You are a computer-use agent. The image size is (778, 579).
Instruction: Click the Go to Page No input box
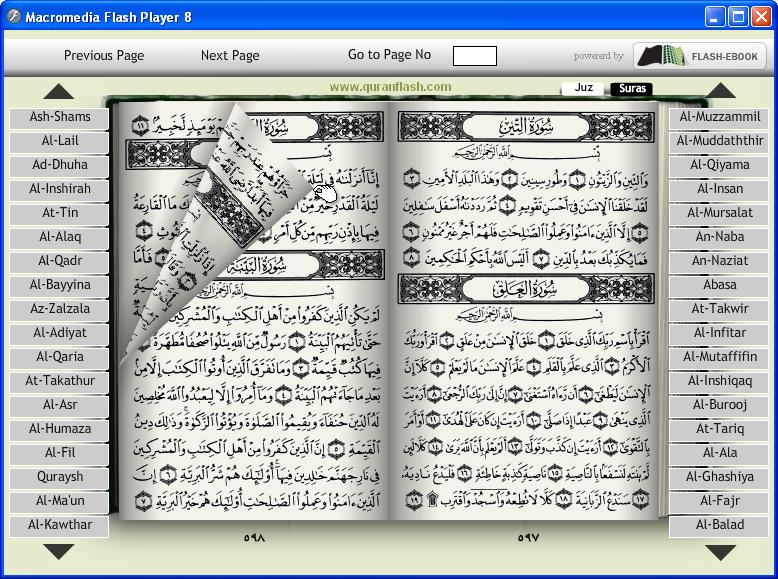pos(474,56)
